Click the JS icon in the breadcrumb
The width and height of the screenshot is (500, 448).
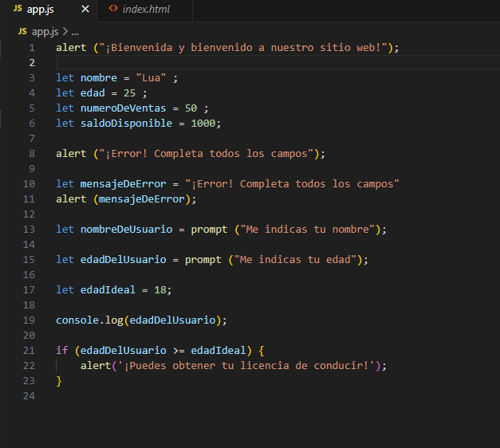click(x=22, y=31)
